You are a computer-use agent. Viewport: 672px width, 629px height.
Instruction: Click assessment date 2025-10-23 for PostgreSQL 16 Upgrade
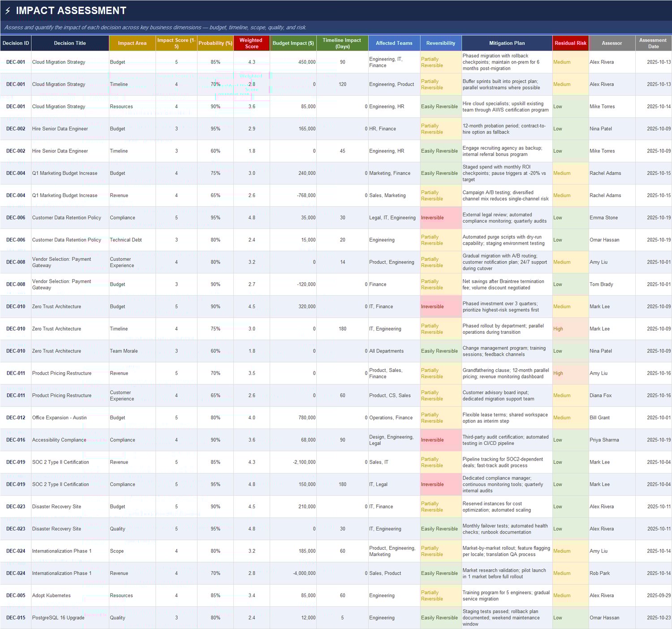(653, 617)
